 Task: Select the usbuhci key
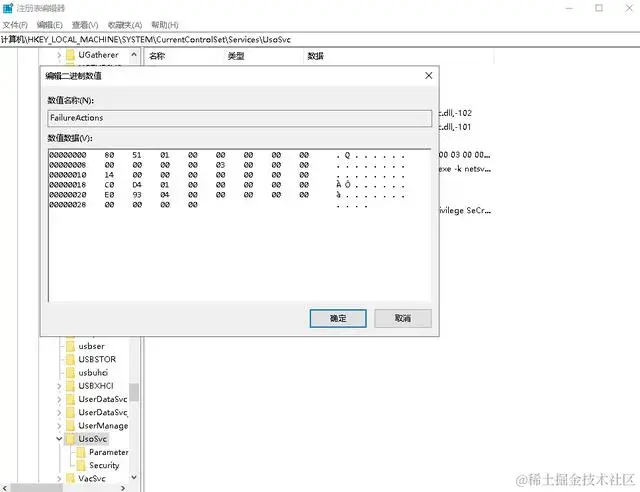point(93,373)
